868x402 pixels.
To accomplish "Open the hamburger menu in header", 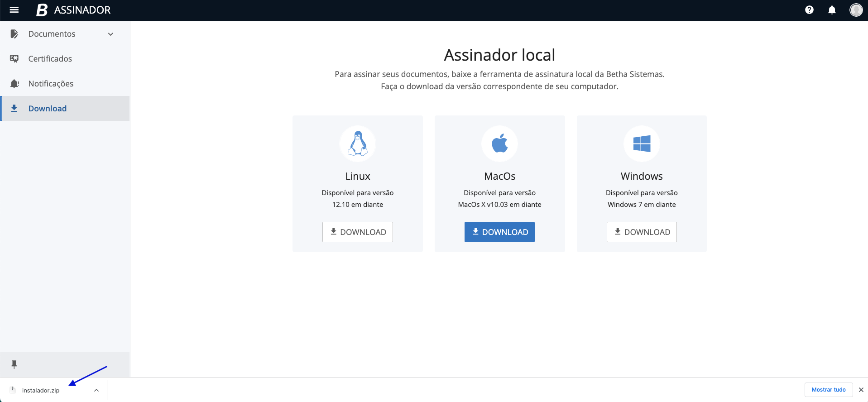I will coord(14,10).
